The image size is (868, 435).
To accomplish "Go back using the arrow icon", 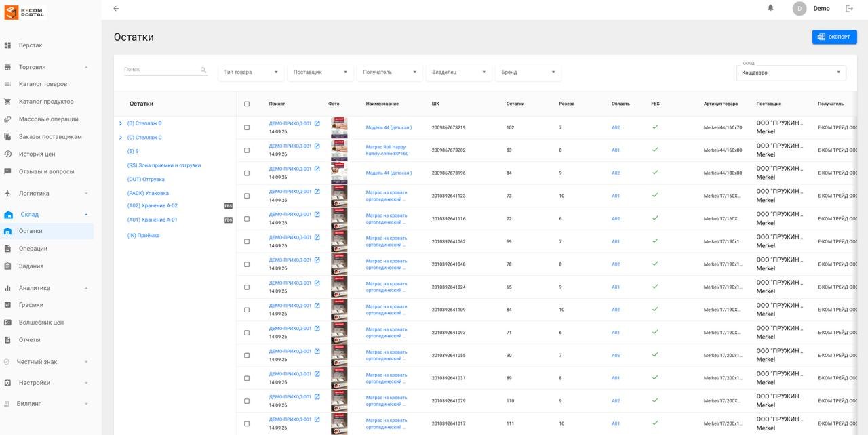I will click(x=116, y=8).
